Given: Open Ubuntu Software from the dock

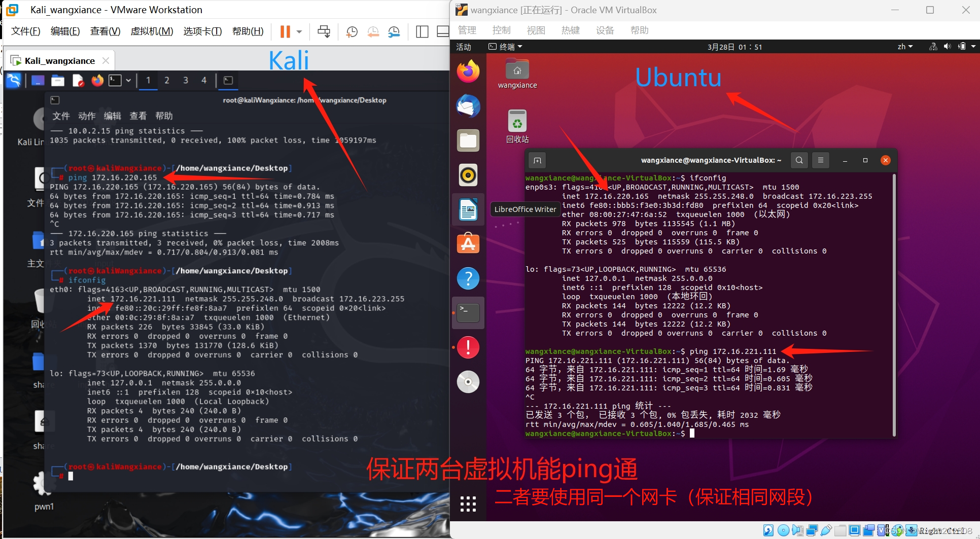Looking at the screenshot, I should 468,244.
